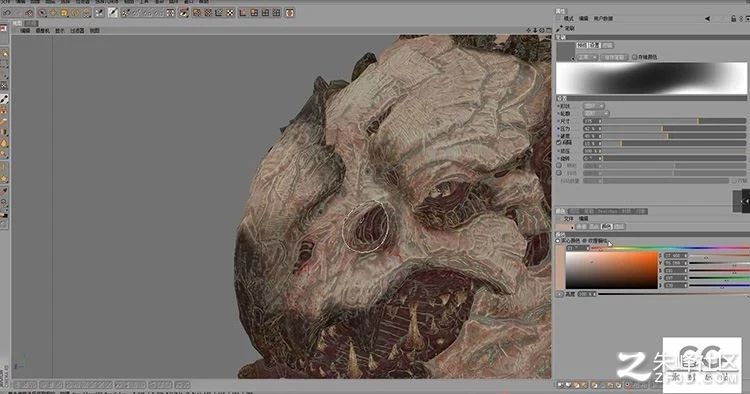Click the rainbow hue strip above the color fields
This screenshot has height=394, width=750.
pos(670,248)
